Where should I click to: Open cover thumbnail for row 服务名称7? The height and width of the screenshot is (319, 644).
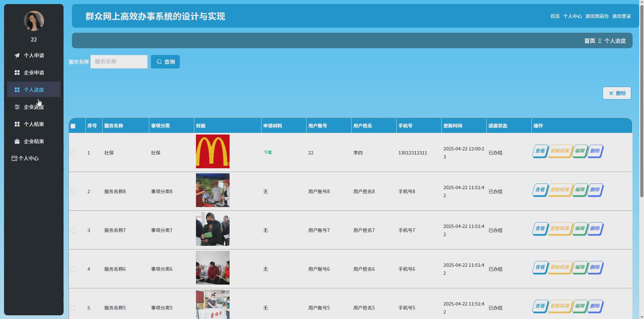tap(213, 229)
